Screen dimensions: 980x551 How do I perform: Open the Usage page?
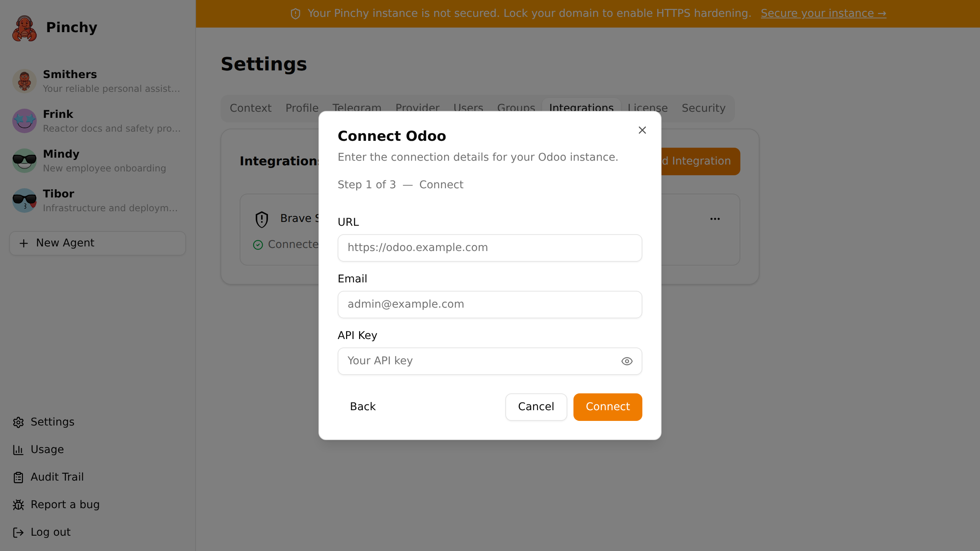(x=47, y=450)
